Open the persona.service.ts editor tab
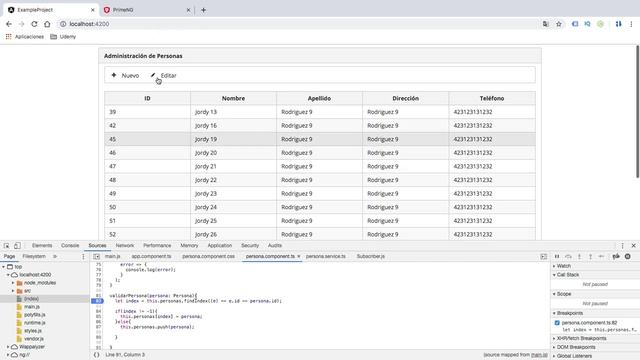The image size is (640, 360). point(326,256)
